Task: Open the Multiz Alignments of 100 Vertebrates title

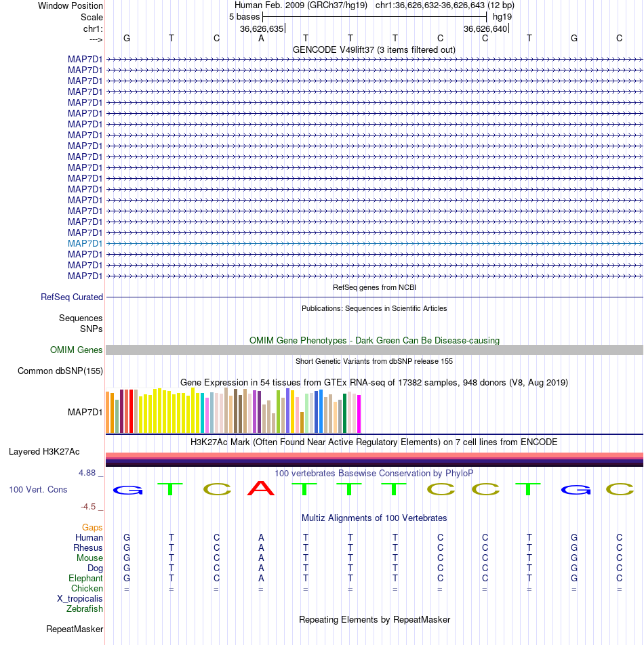Action: [374, 518]
